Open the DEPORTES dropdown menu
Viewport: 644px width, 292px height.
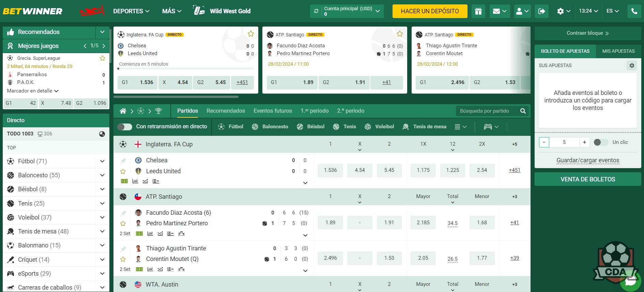(131, 11)
